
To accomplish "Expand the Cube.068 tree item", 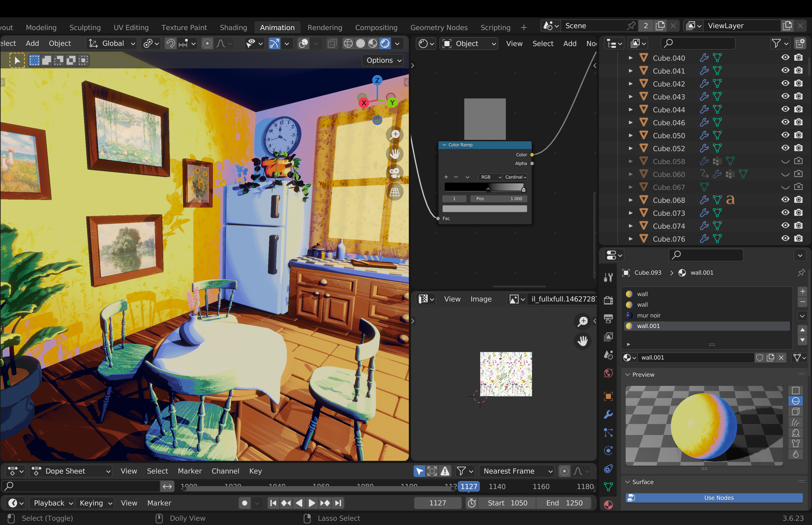I will click(x=630, y=200).
